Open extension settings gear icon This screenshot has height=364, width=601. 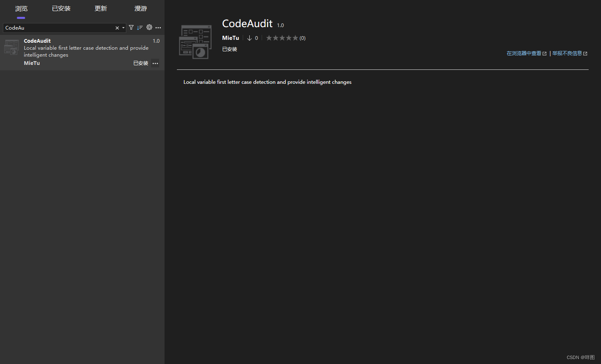[x=149, y=28]
